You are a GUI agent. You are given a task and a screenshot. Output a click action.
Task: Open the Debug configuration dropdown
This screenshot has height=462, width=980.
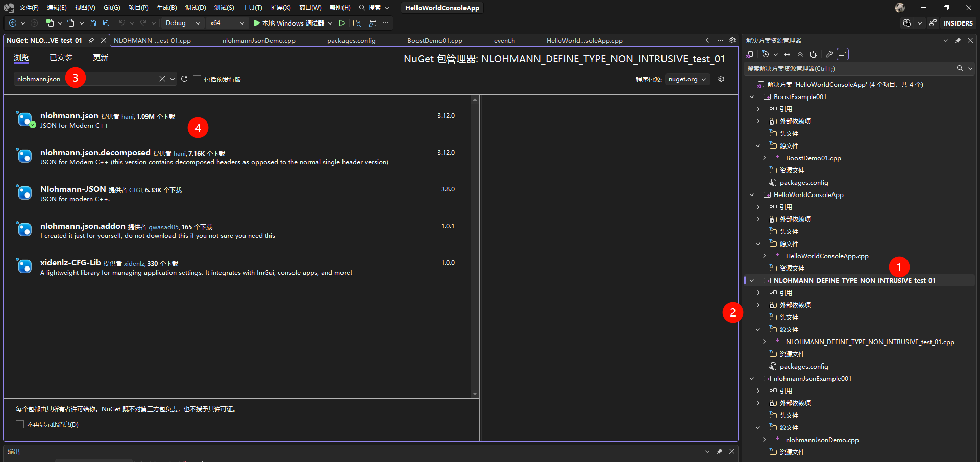(x=183, y=23)
